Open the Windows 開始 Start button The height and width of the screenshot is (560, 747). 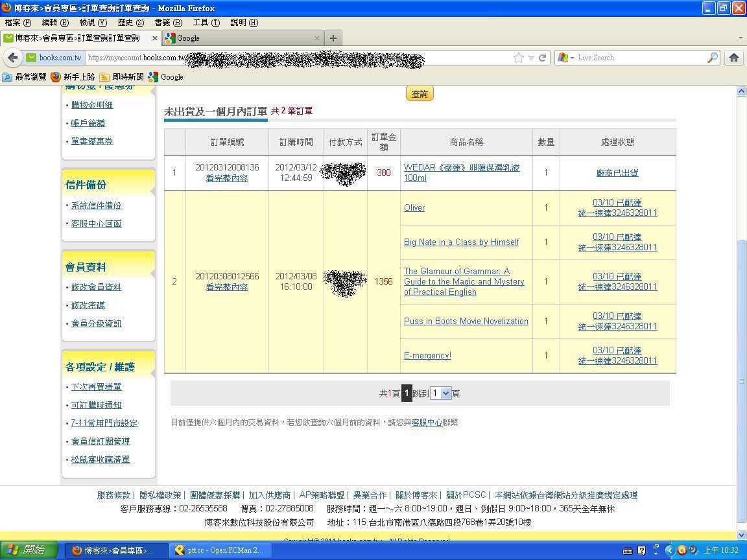[30, 550]
